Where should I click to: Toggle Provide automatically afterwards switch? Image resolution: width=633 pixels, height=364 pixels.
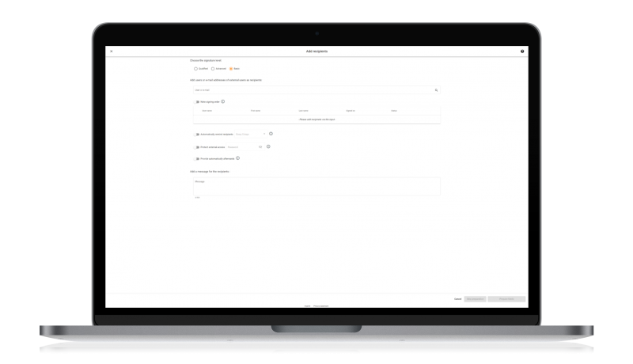[x=197, y=158]
